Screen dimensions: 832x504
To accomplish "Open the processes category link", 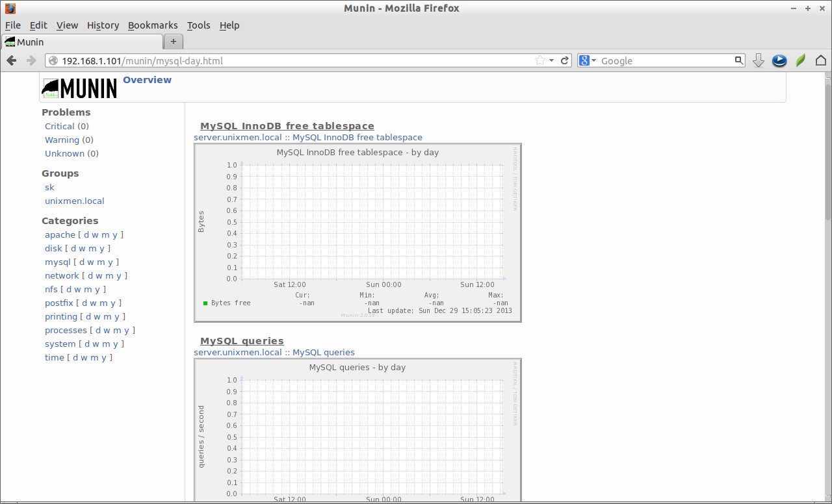I will (x=66, y=330).
